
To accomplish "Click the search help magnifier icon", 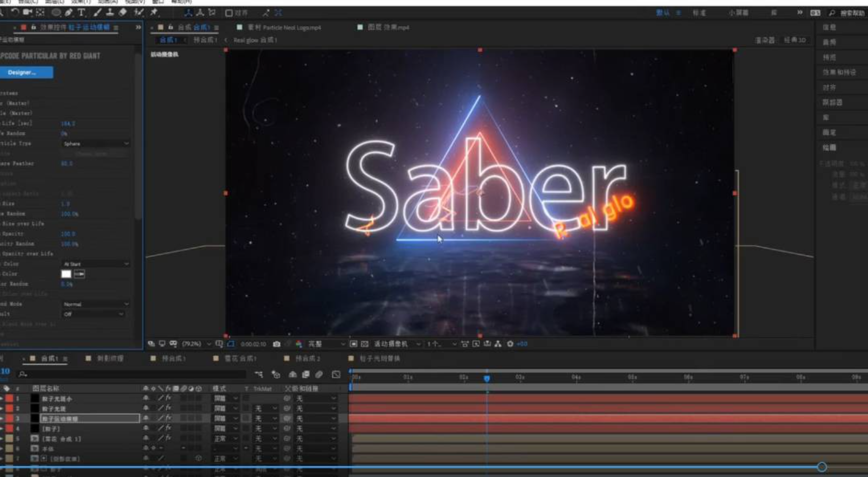I will coord(832,13).
